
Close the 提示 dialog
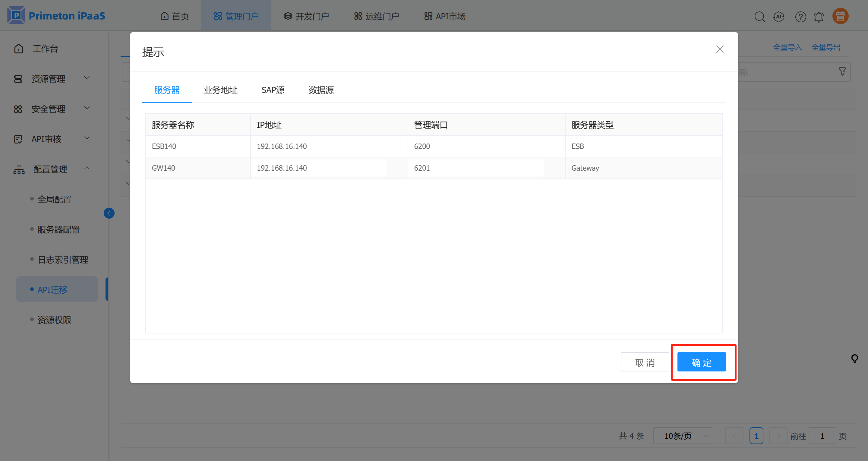[720, 49]
